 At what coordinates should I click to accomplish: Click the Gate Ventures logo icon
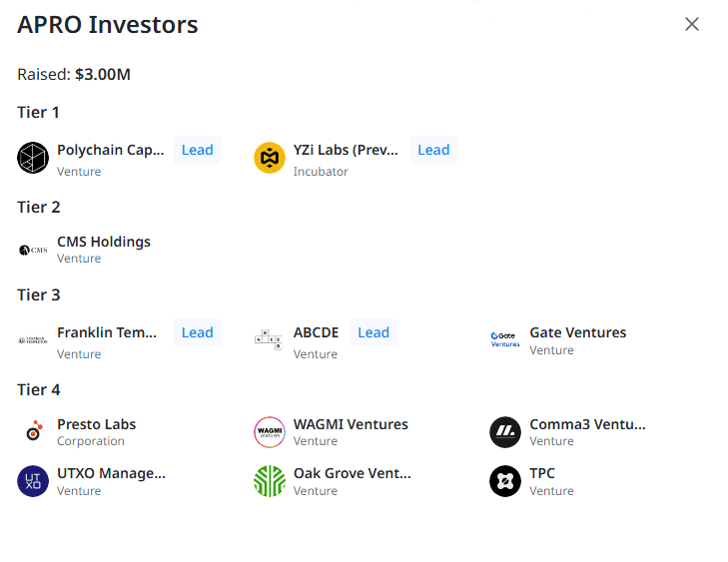[x=505, y=340]
